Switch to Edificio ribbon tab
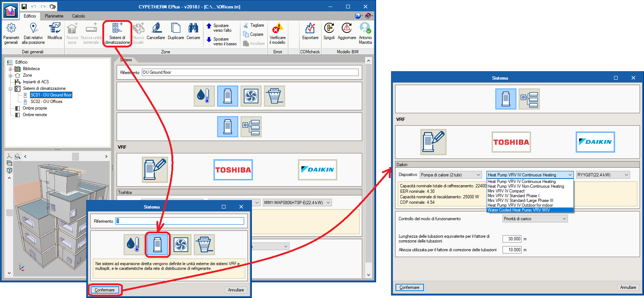The image size is (644, 298). [x=30, y=16]
